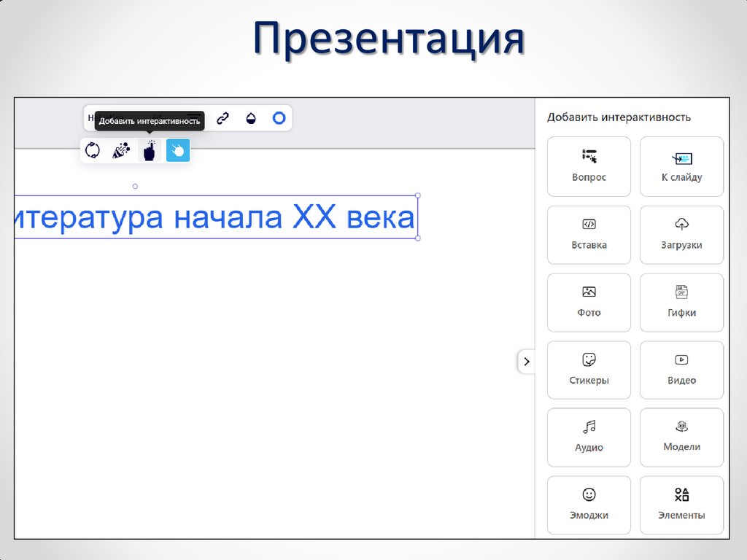Pick the Фото card
The image size is (747, 560).
click(589, 303)
